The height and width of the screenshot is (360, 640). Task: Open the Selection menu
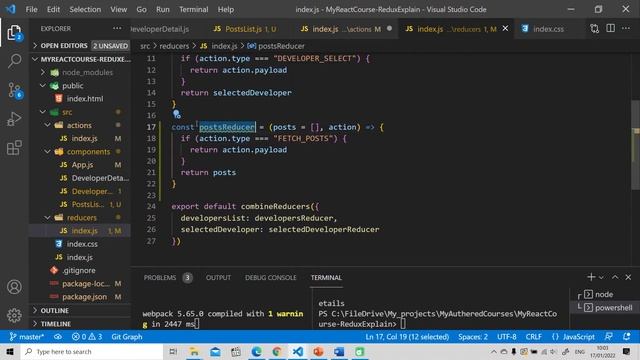coord(85,9)
